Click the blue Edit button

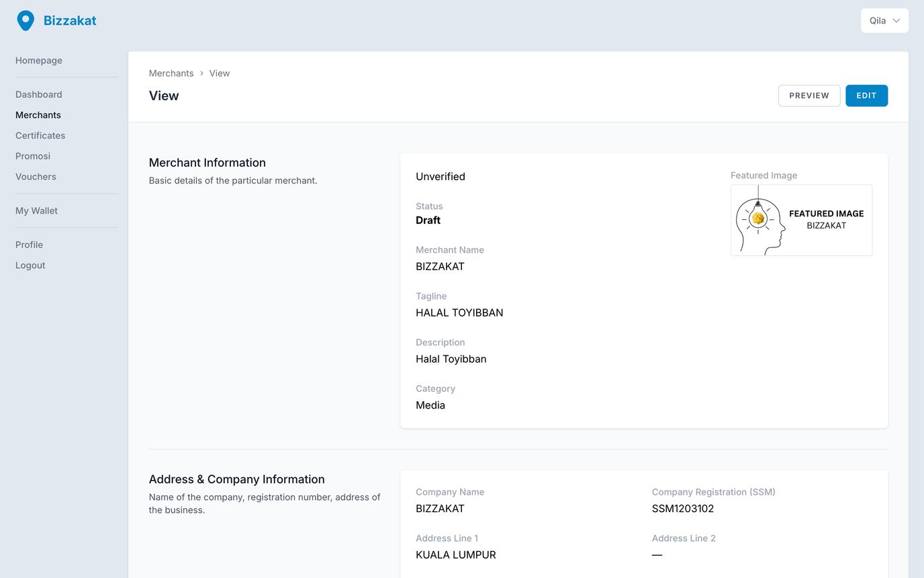pos(866,95)
